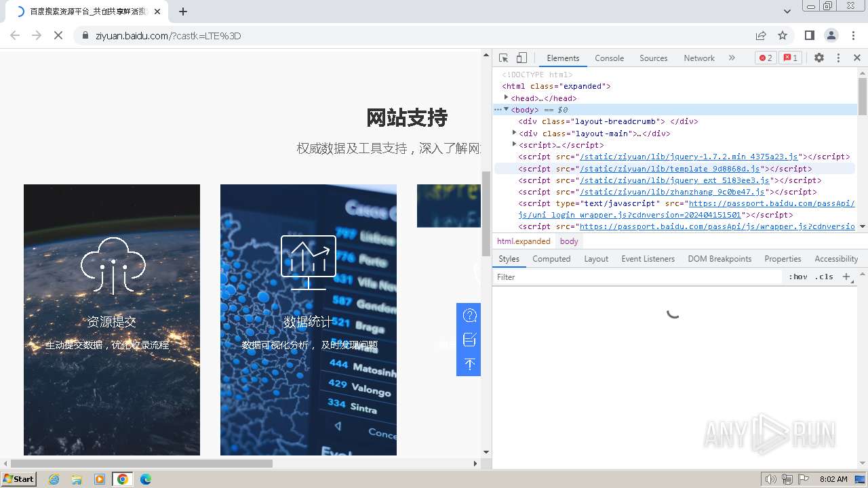
Task: Close the DevTools panel
Action: (x=857, y=58)
